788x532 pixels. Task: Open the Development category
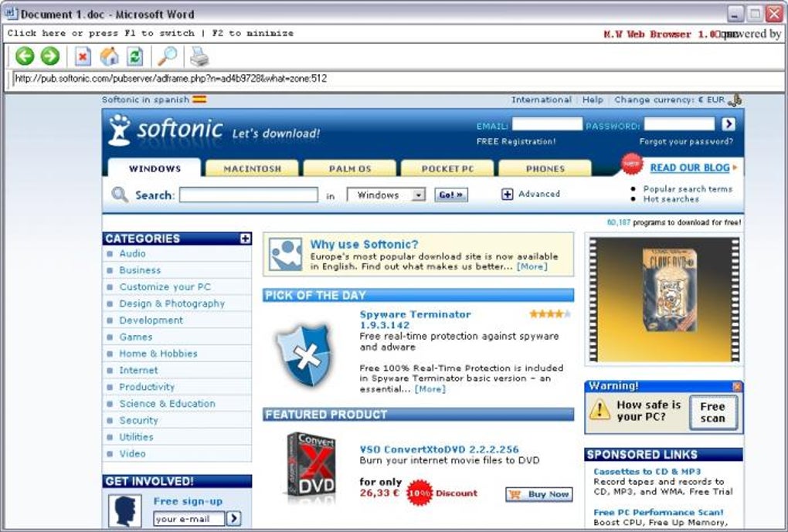(151, 320)
